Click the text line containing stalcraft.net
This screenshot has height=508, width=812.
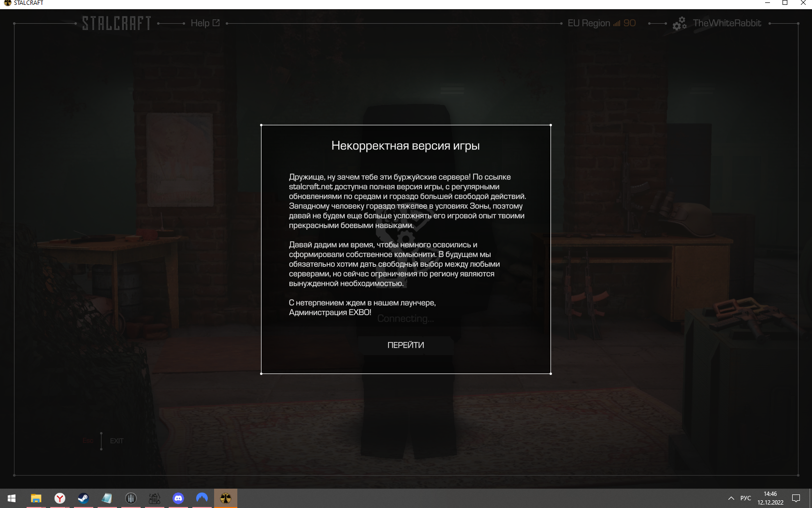pyautogui.click(x=394, y=187)
